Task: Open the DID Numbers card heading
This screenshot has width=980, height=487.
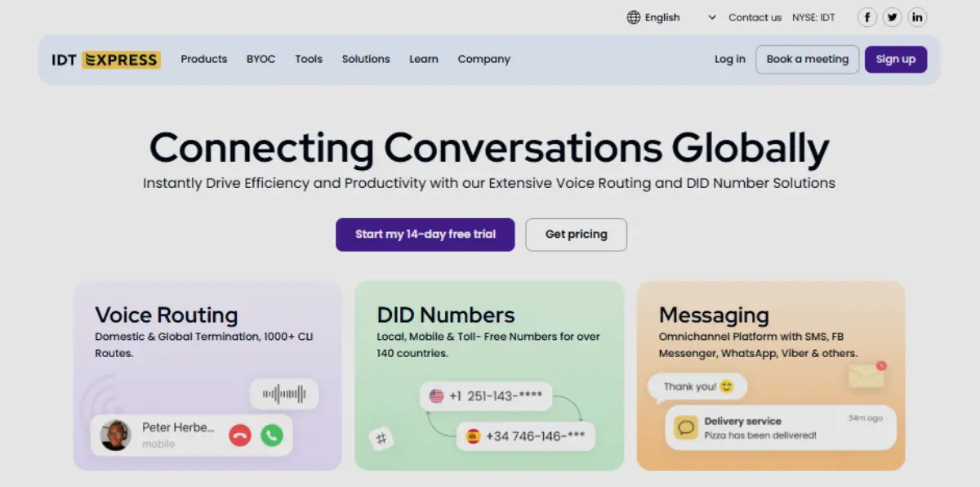Action: pos(446,315)
